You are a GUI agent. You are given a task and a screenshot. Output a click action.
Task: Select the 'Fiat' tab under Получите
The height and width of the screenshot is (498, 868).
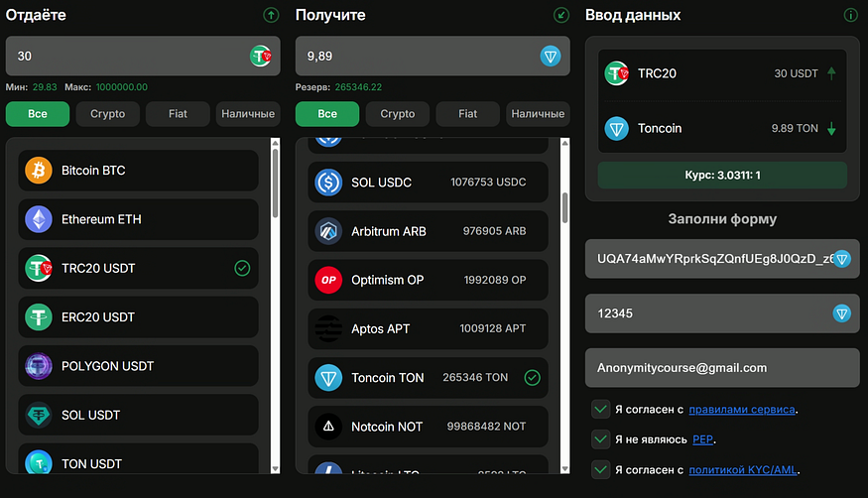tap(468, 114)
